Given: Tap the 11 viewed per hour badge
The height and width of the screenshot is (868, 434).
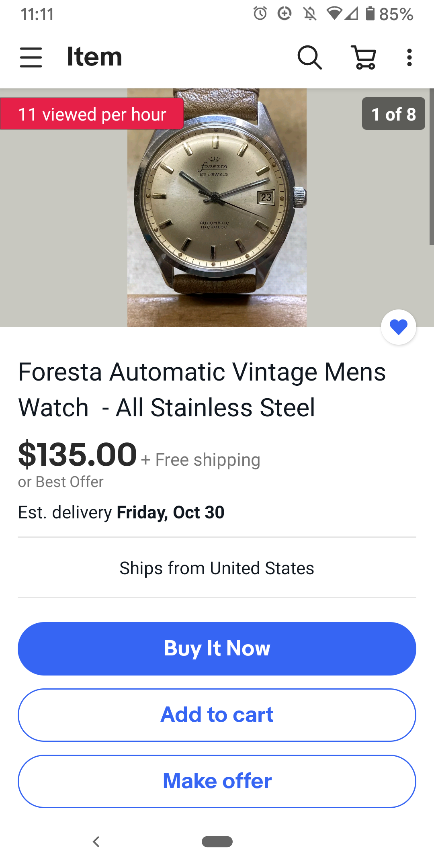Looking at the screenshot, I should pyautogui.click(x=92, y=114).
